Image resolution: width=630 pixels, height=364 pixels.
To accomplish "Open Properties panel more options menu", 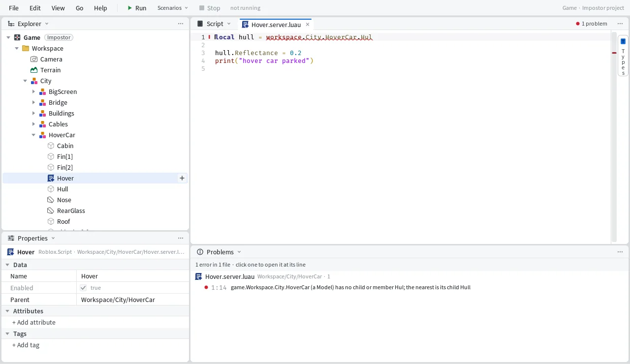I will (x=181, y=238).
